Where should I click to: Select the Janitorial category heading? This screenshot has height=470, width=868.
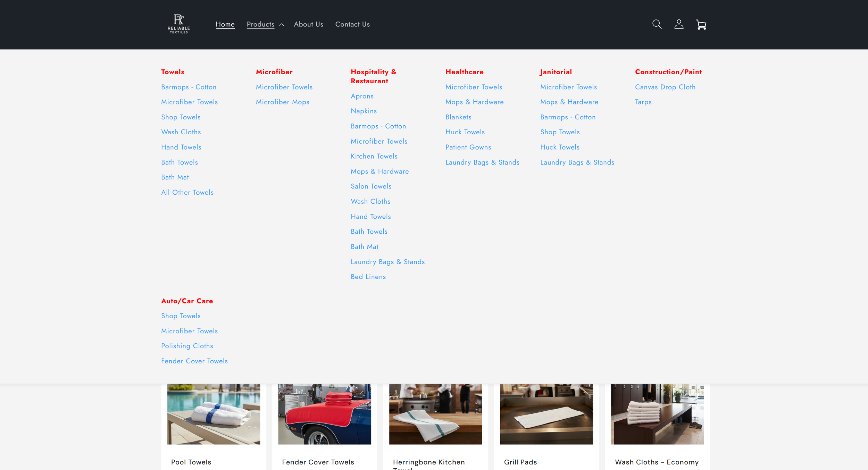coord(556,72)
